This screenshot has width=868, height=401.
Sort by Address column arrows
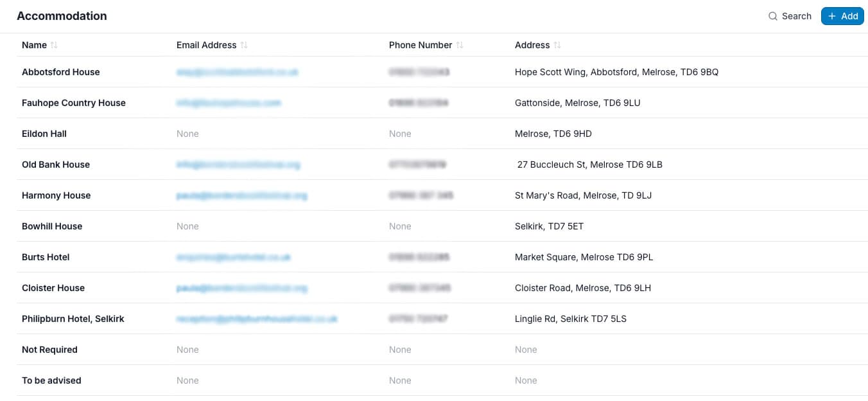tap(557, 45)
